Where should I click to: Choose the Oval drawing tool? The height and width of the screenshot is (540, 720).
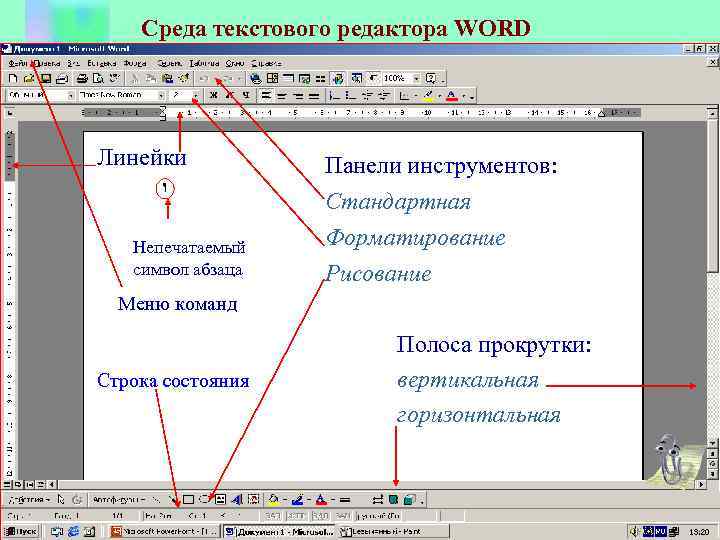[204, 499]
